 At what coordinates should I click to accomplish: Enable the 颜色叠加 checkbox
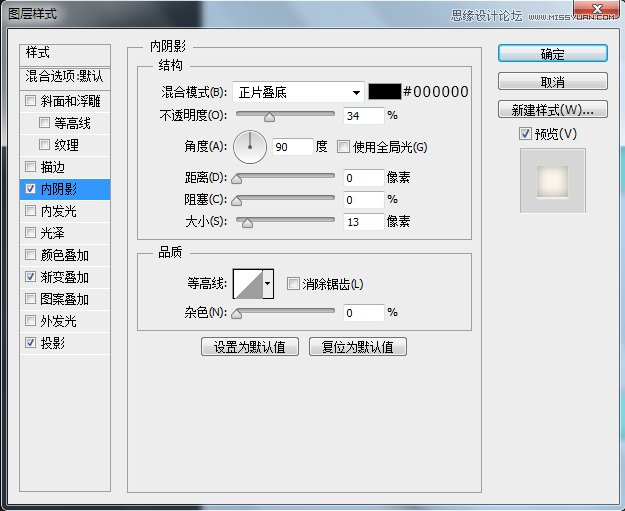[30, 254]
